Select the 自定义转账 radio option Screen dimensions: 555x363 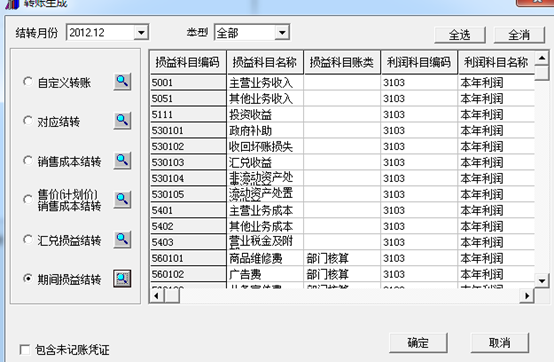(x=28, y=82)
